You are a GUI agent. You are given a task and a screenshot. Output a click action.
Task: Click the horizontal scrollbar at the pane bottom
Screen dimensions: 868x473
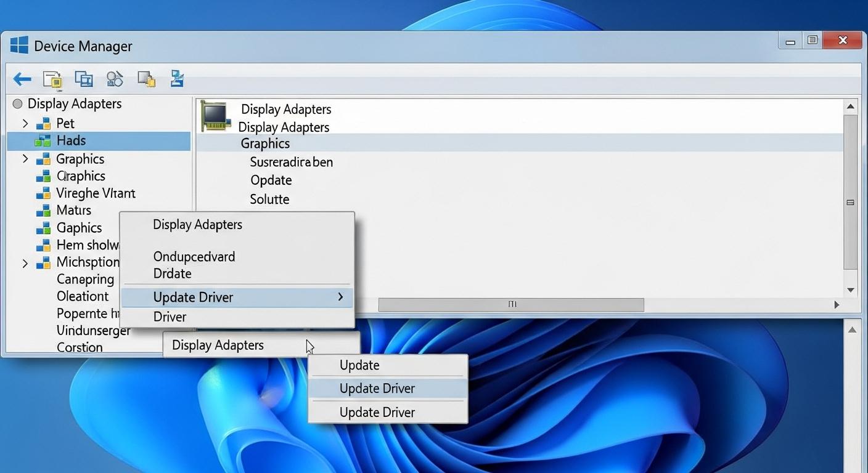[510, 304]
